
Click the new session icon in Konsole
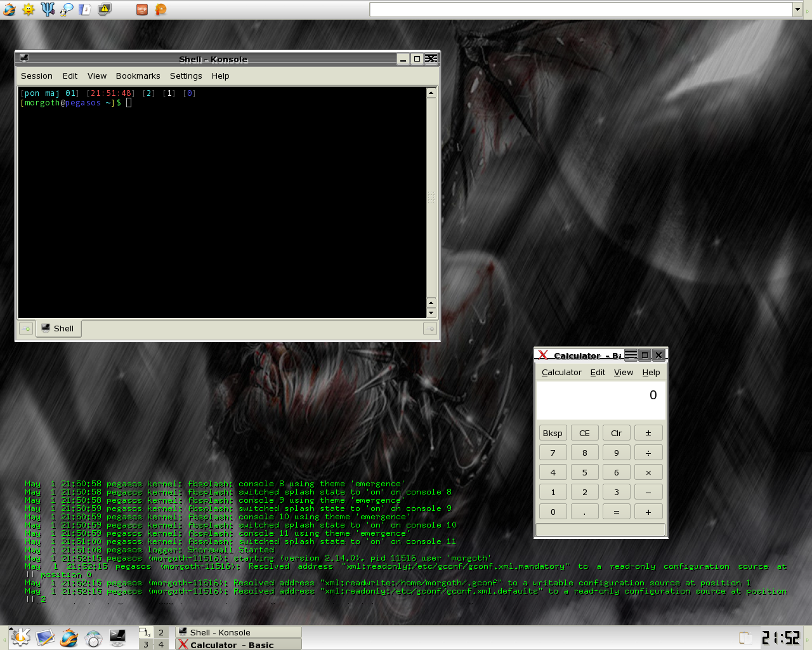pos(26,329)
